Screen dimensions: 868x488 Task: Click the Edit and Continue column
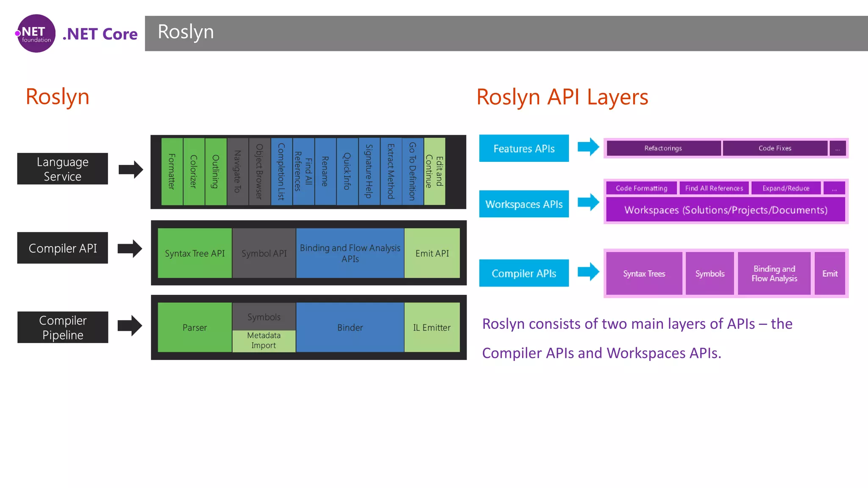tap(434, 172)
